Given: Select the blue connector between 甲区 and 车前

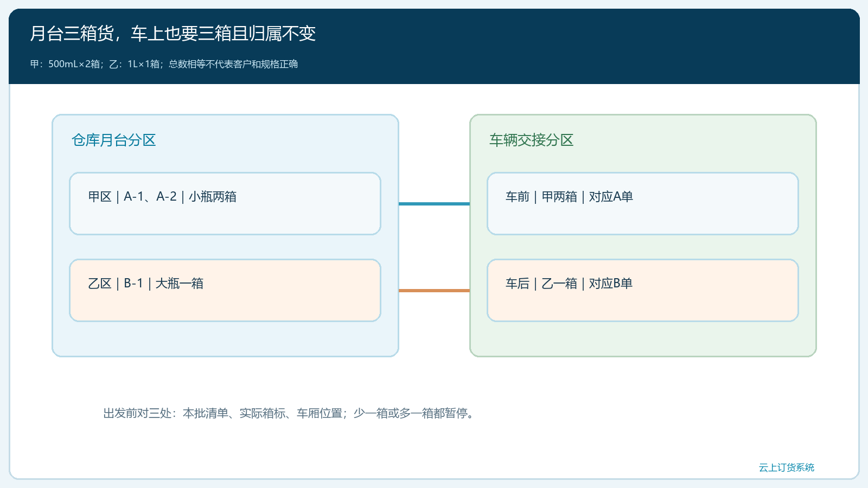Looking at the screenshot, I should click(434, 204).
